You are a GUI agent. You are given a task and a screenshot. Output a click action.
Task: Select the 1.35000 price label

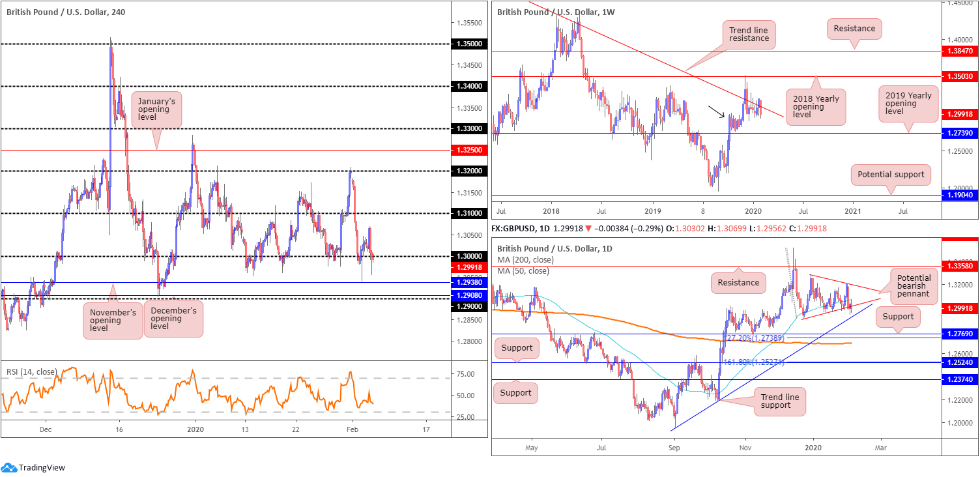[x=470, y=44]
